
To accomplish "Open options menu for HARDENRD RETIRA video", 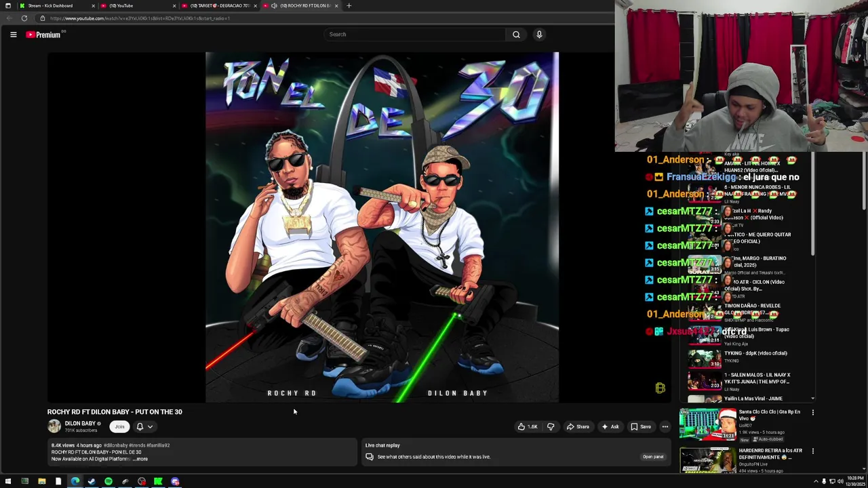I will (812, 451).
